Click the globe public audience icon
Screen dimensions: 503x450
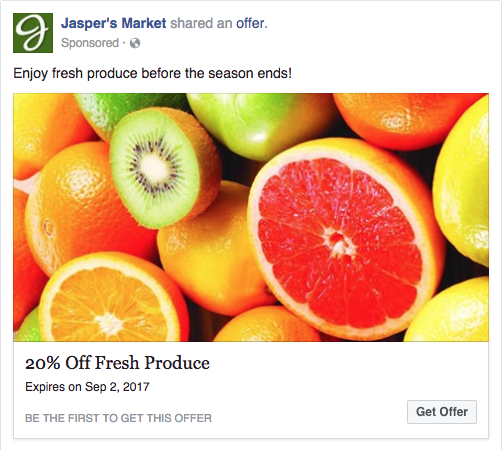pos(135,43)
